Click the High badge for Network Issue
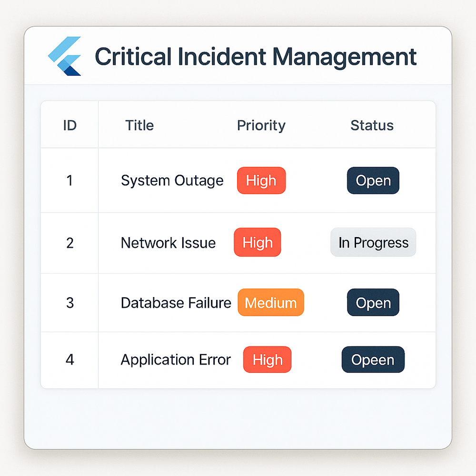 (258, 242)
